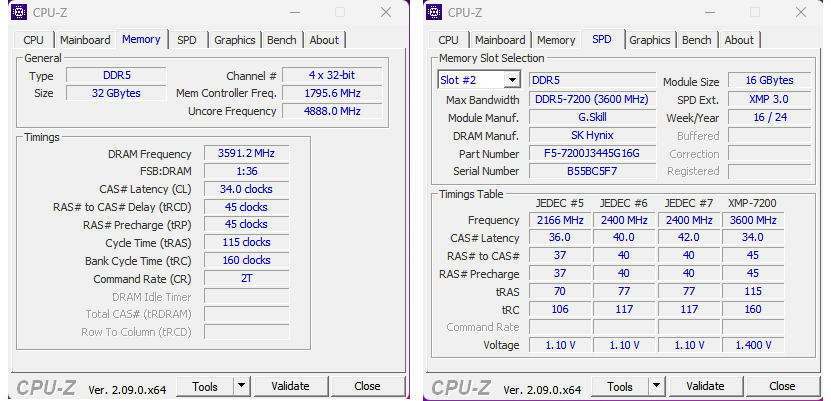Screen dimensions: 831x401
Task: Open the Graphics tab in the right window
Action: [650, 40]
